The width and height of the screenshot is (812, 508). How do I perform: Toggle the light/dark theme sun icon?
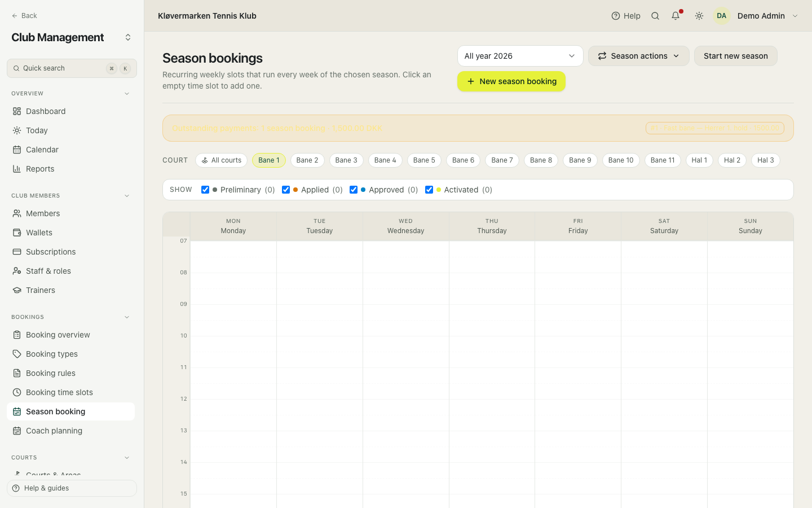pos(699,16)
